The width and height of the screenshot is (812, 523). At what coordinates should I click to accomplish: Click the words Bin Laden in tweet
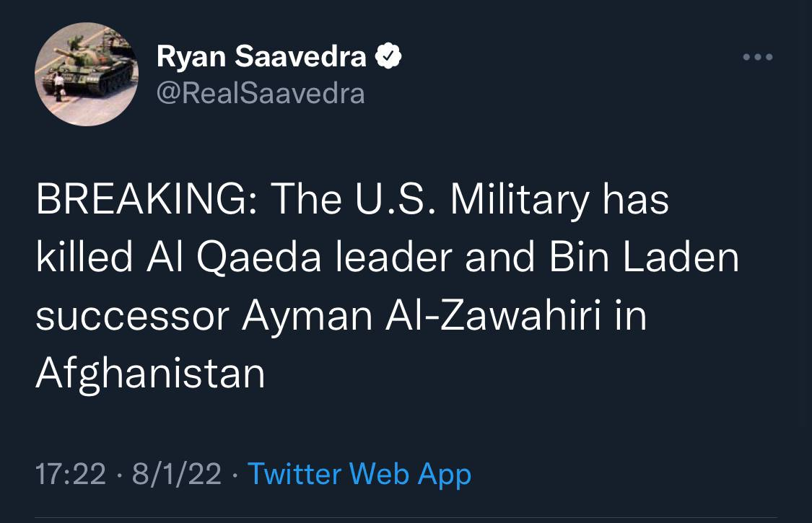point(645,258)
